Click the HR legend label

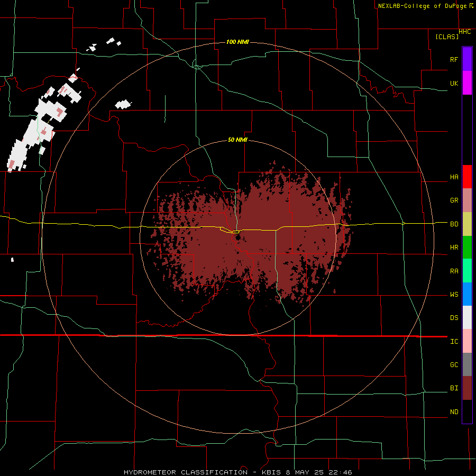click(x=454, y=248)
